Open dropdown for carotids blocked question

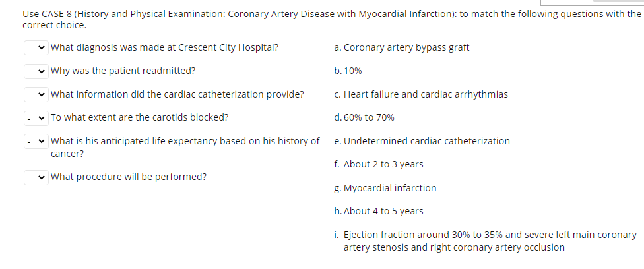pos(36,118)
